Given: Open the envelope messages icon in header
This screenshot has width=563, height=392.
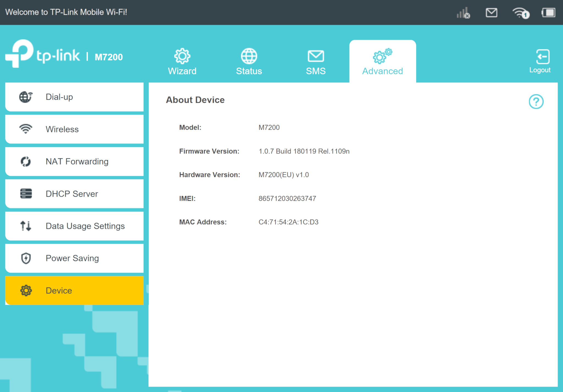Looking at the screenshot, I should (491, 13).
